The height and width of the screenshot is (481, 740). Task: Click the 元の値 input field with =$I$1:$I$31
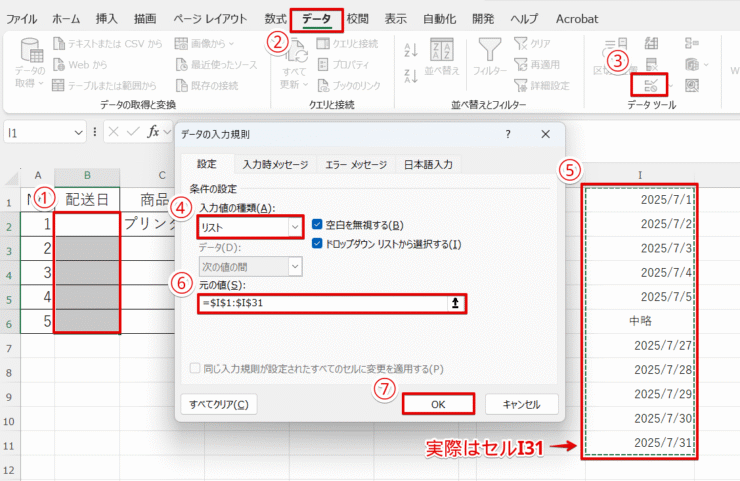(x=323, y=303)
